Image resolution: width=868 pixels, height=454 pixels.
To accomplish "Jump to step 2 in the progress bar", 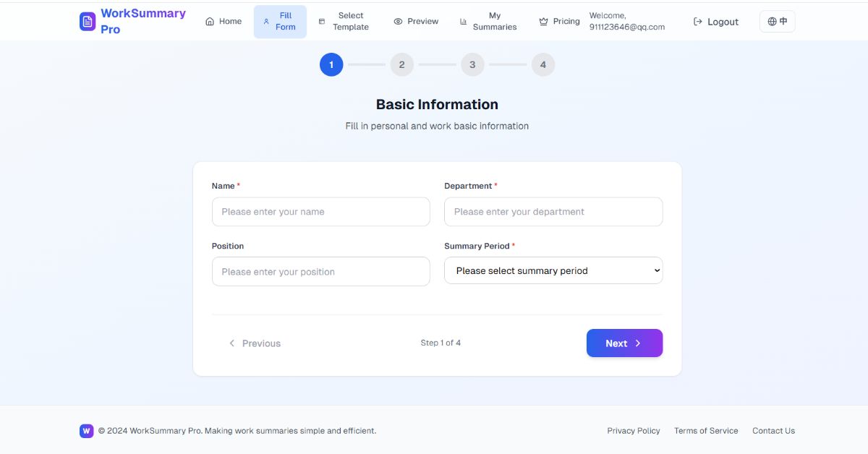I will tap(401, 64).
